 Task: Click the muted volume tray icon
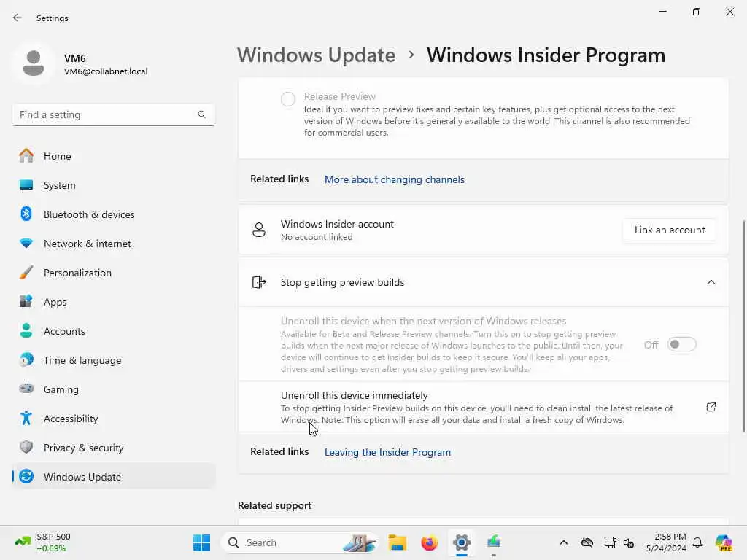[x=629, y=542]
